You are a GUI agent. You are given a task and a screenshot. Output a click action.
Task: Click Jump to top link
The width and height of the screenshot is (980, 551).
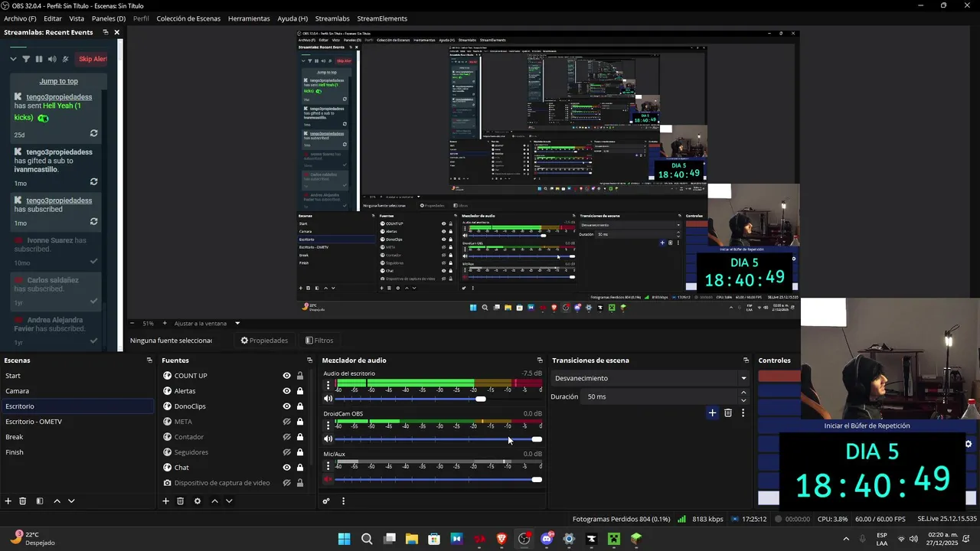point(59,81)
